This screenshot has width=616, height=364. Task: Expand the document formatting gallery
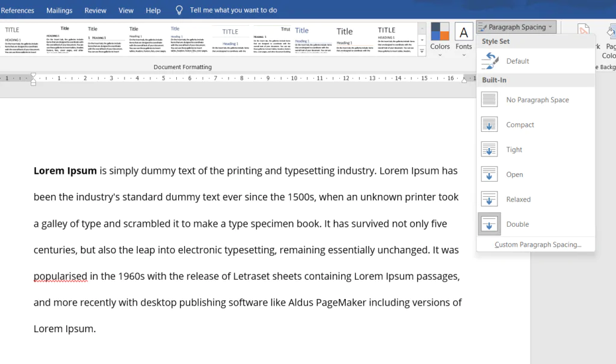click(x=422, y=51)
